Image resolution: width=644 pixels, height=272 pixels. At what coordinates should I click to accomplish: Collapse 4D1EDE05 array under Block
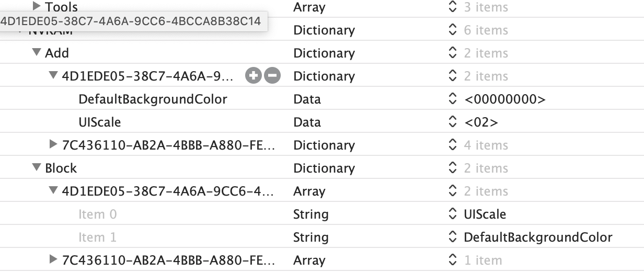coord(53,191)
